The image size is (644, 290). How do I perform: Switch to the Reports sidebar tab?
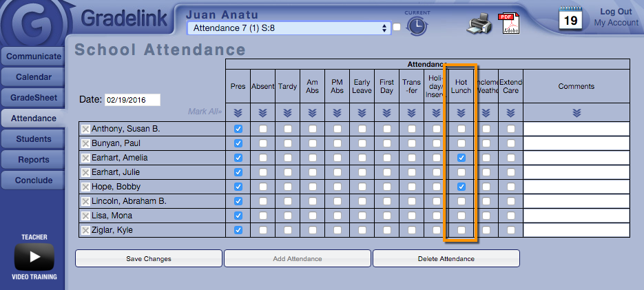point(34,160)
